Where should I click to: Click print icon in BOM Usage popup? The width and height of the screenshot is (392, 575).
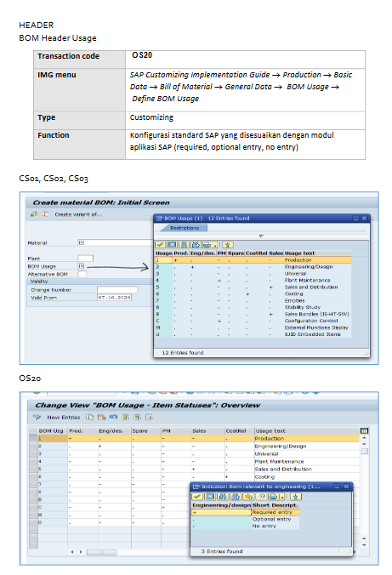207,245
